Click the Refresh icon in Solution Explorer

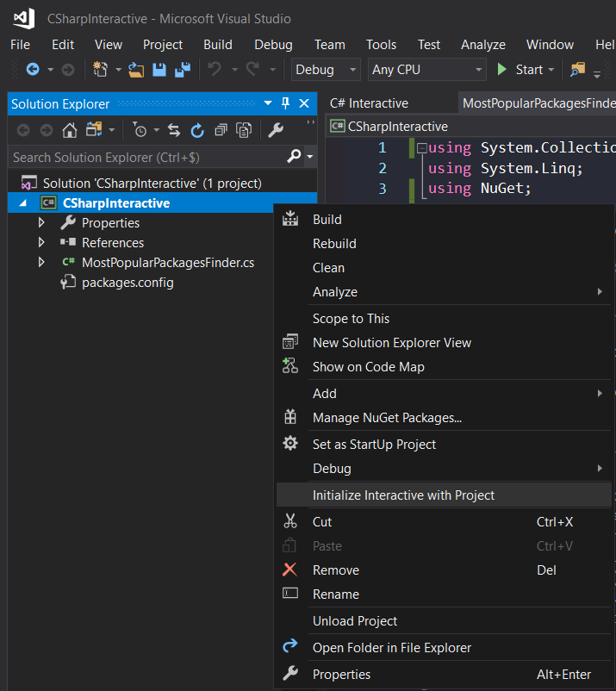tap(197, 130)
